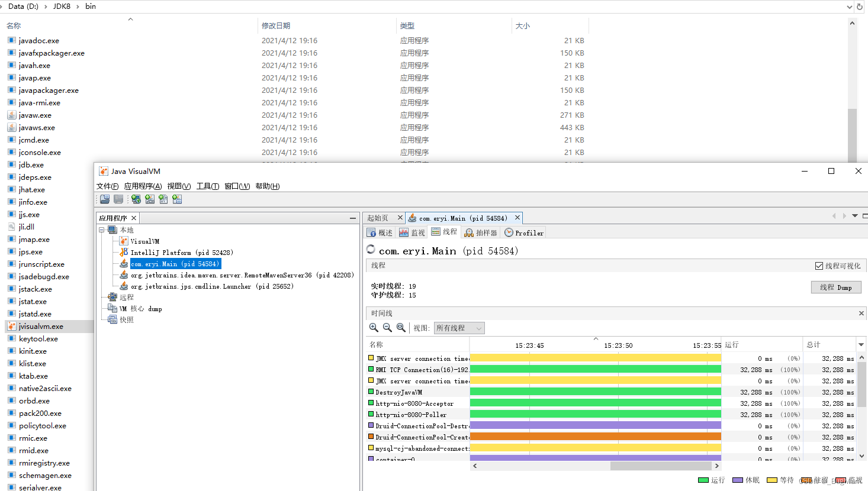This screenshot has height=491, width=868.
Task: Click the fifth VisualVM toolbar icon
Action: coord(163,199)
